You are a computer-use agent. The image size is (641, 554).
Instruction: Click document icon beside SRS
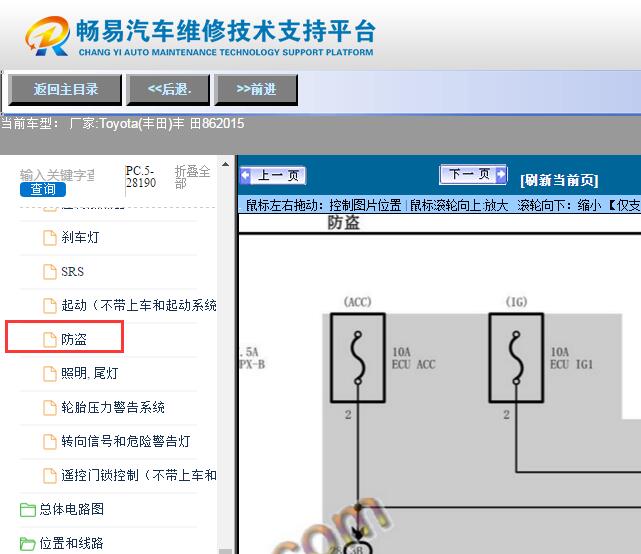50,271
